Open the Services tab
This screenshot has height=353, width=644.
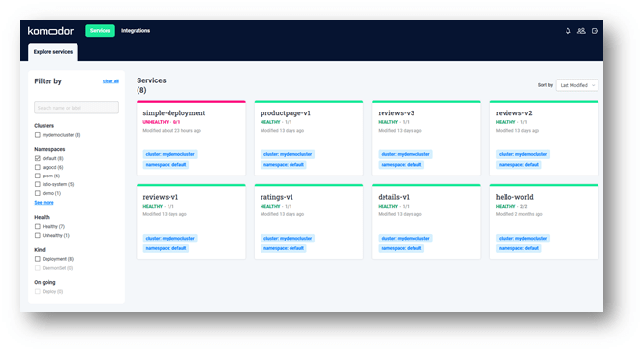(100, 31)
